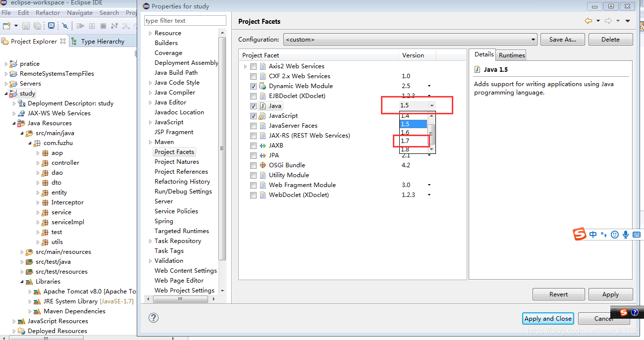Image resolution: width=644 pixels, height=340 pixels.
Task: Uncheck the Dynamic Web Module facet
Action: (254, 86)
